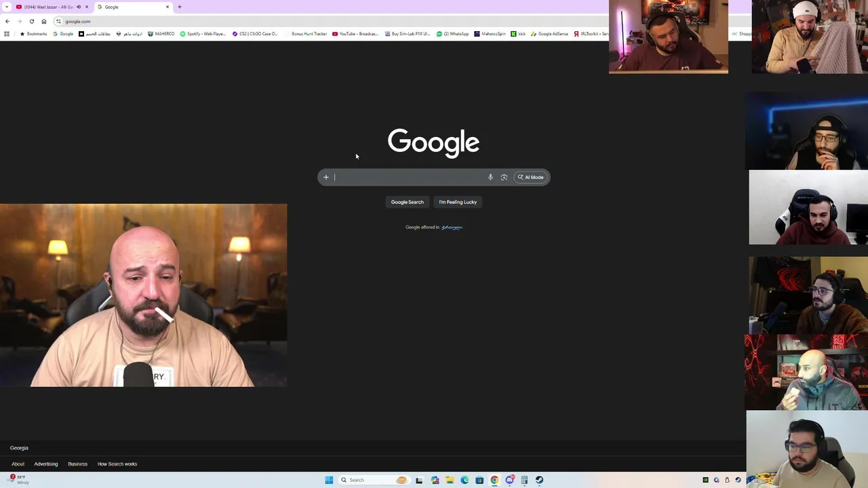
Task: Open the MAHERCO bookmark
Action: point(161,34)
